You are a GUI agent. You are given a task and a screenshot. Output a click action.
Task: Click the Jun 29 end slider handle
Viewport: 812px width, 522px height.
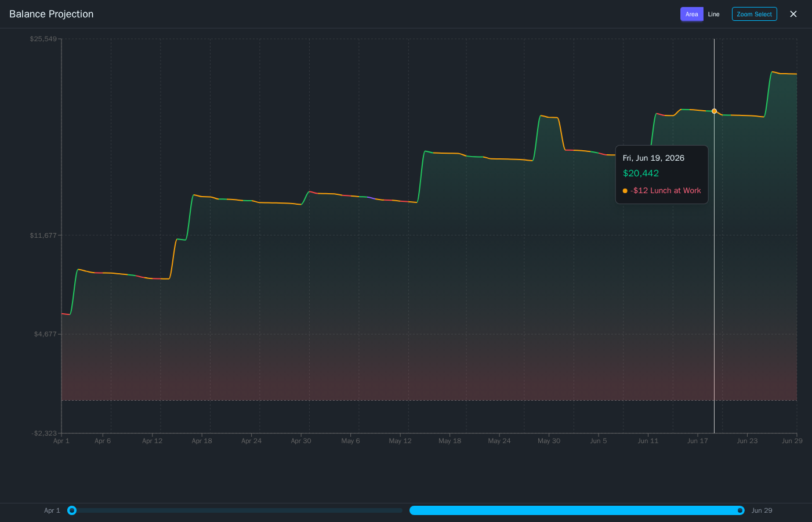740,510
